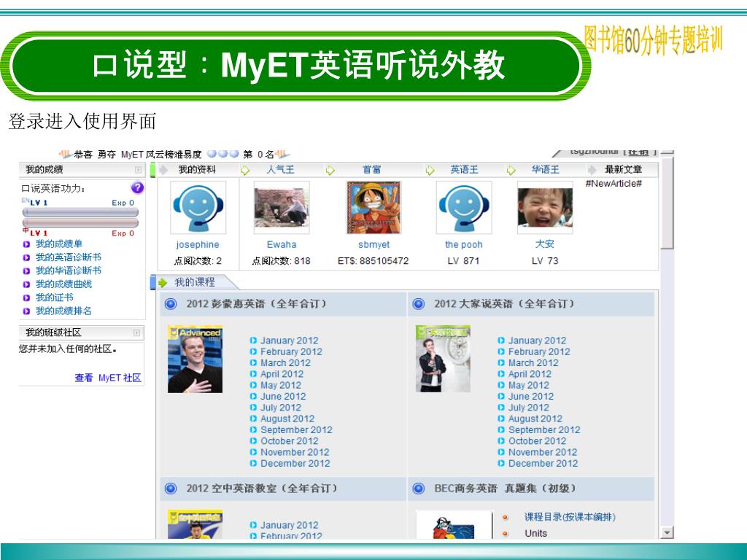Click green arrow icon before 华语王
Screen dimensions: 747x560
[511, 170]
